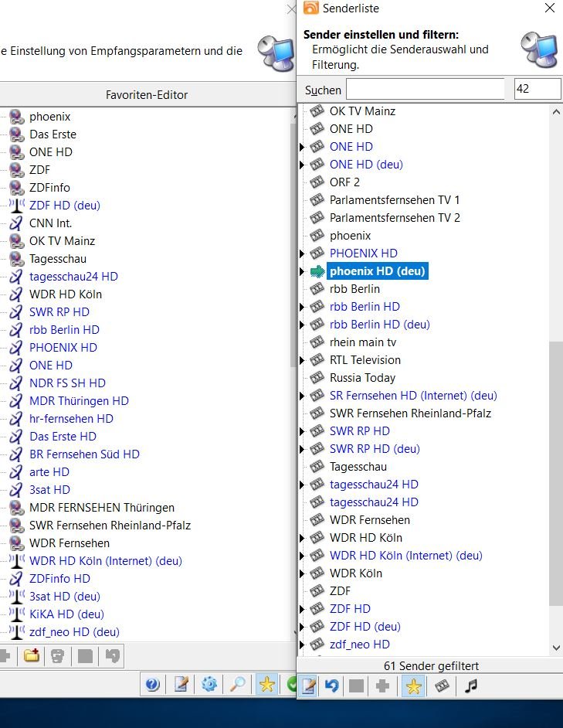563x728 pixels.
Task: Click the Suchen search input field
Action: tap(425, 89)
